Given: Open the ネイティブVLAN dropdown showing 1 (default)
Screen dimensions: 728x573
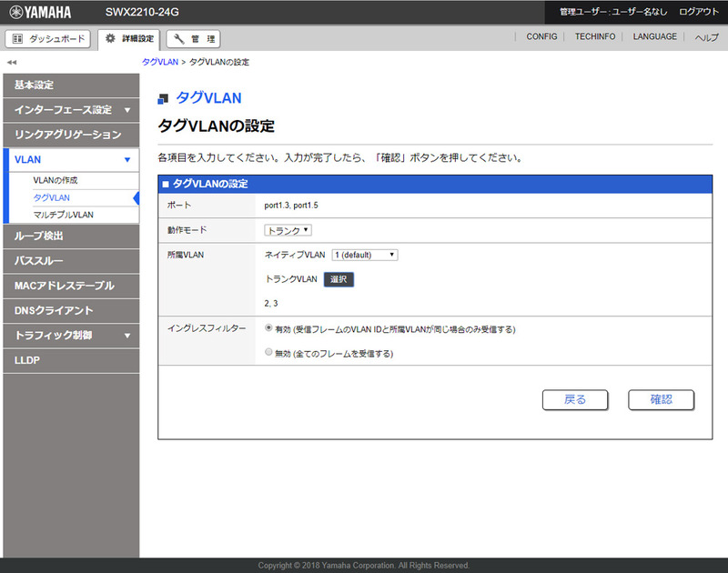Looking at the screenshot, I should click(x=366, y=256).
